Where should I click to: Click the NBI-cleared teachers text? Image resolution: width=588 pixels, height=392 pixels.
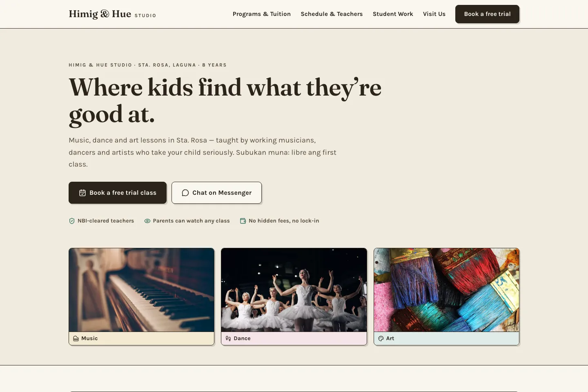point(106,221)
